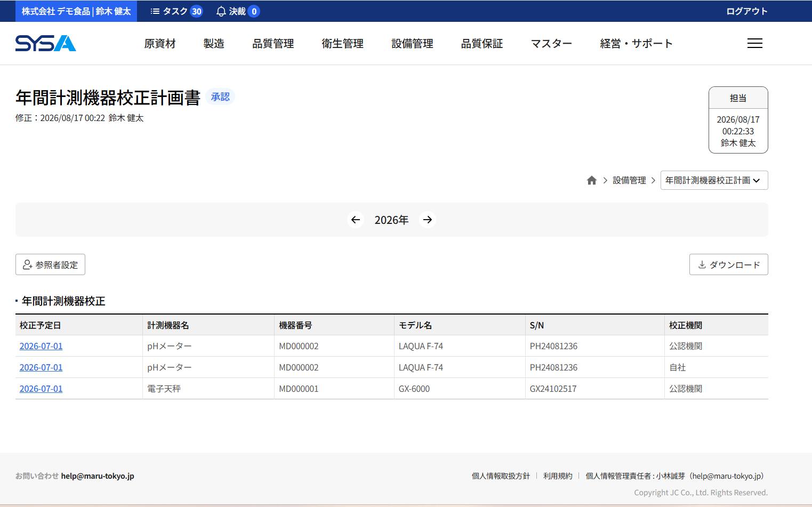Open the 衛生管理 menu
Screen dimensions: 812x507
(343, 44)
